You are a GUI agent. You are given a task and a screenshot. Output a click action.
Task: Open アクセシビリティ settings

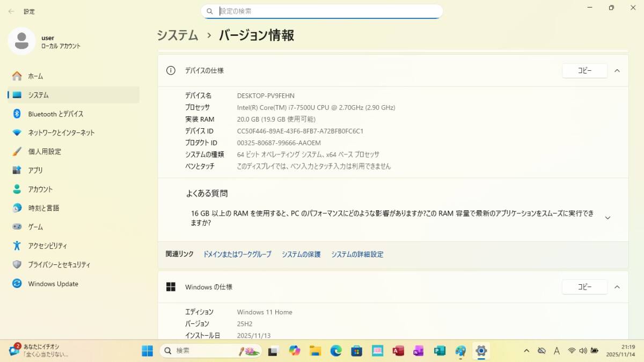point(47,246)
